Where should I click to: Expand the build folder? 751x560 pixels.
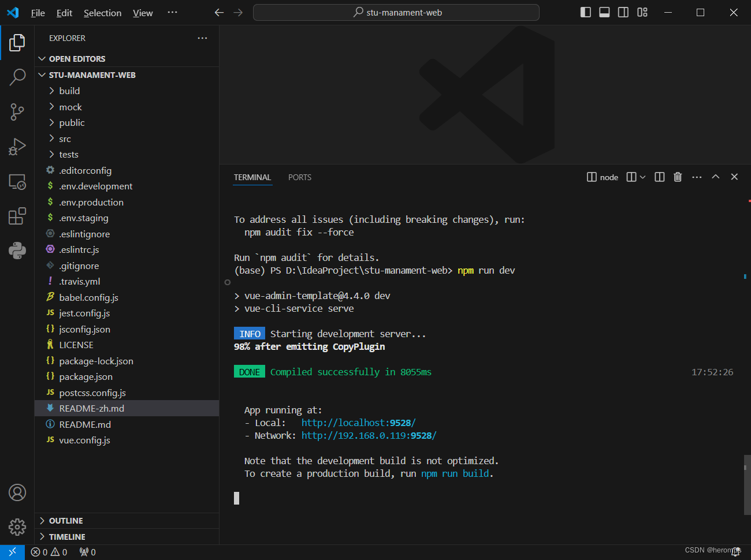point(127,91)
